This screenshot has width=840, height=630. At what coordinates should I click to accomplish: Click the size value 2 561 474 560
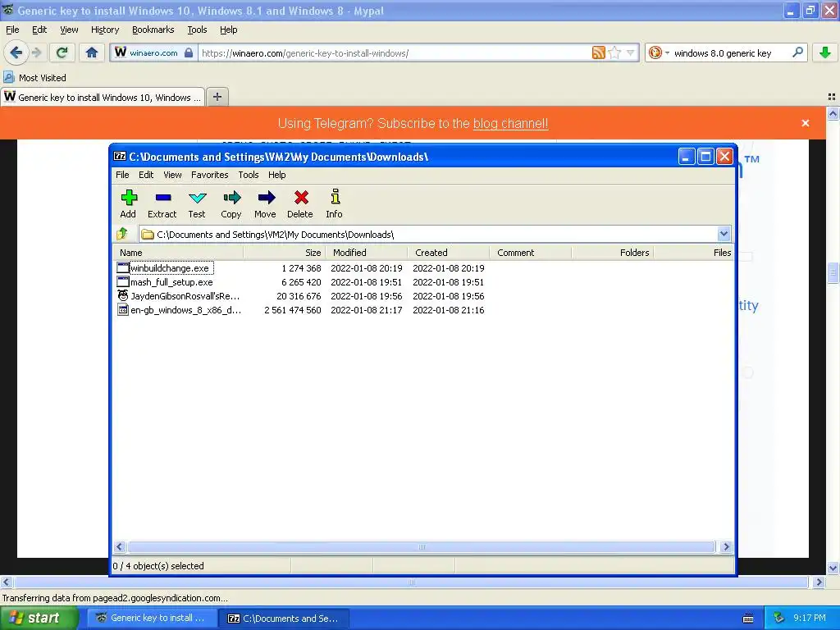pyautogui.click(x=293, y=309)
